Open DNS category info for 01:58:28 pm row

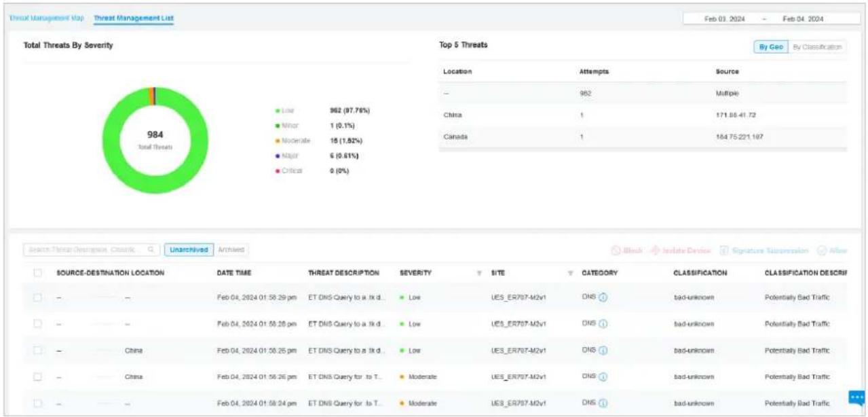tap(602, 324)
